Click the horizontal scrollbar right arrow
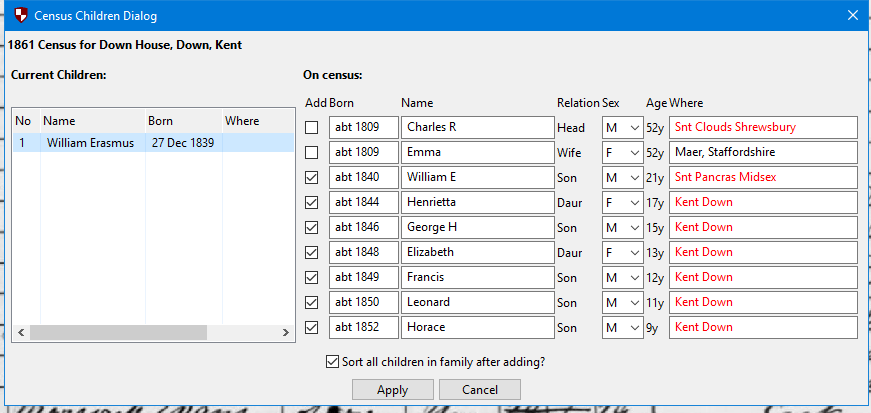The height and width of the screenshot is (413, 871). [284, 333]
